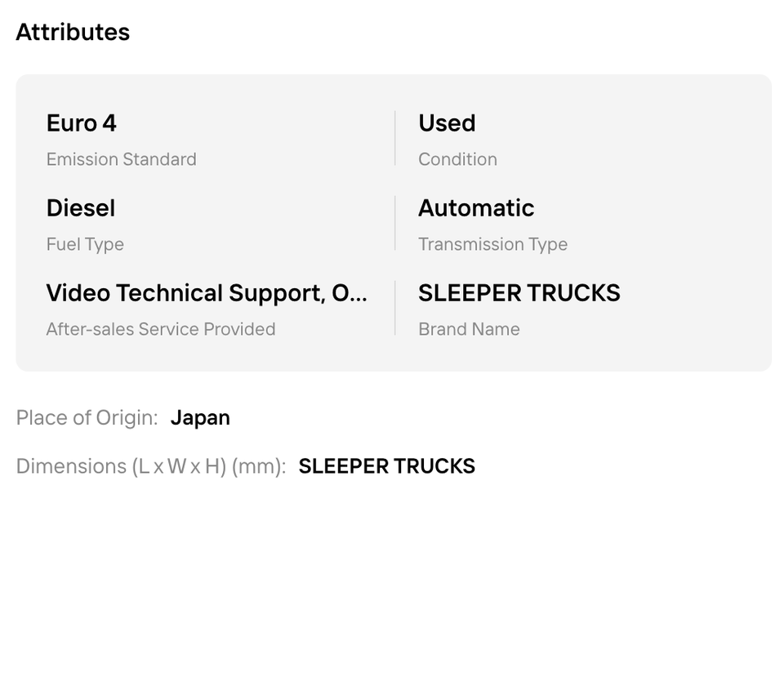
Task: Select the Japan origin value
Action: (x=200, y=417)
